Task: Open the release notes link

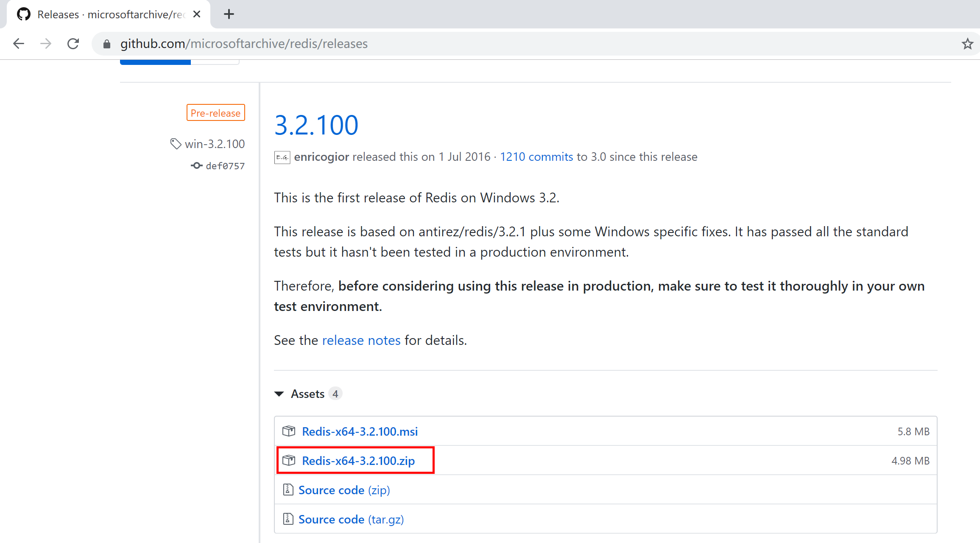Action: click(x=361, y=340)
